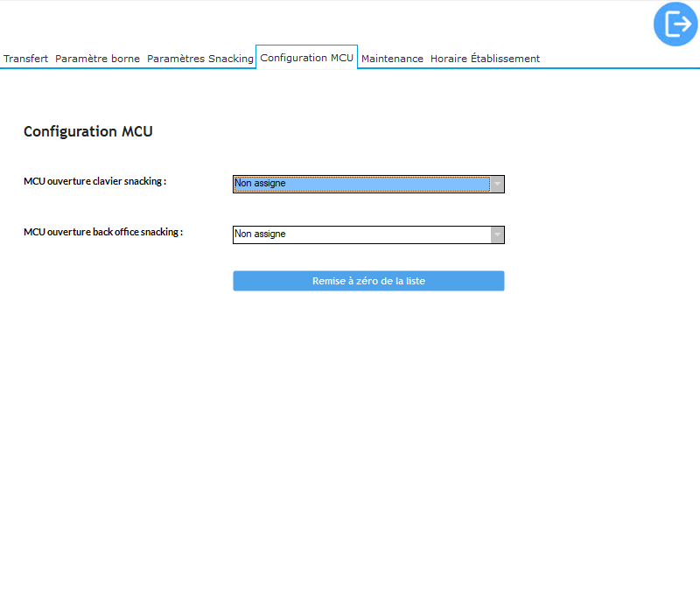Click the Configuration MCU page heading
700x609 pixels.
88,132
